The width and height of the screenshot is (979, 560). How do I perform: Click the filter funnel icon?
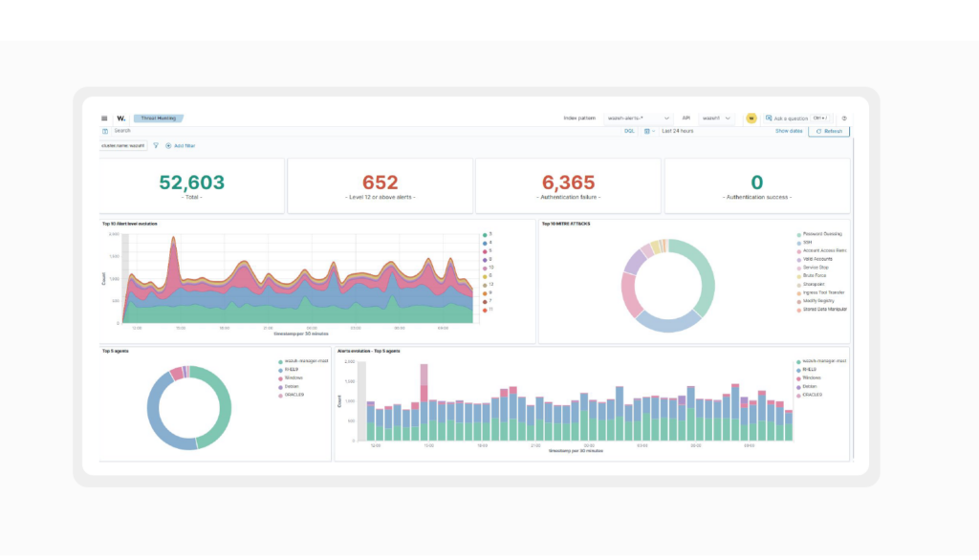point(156,145)
